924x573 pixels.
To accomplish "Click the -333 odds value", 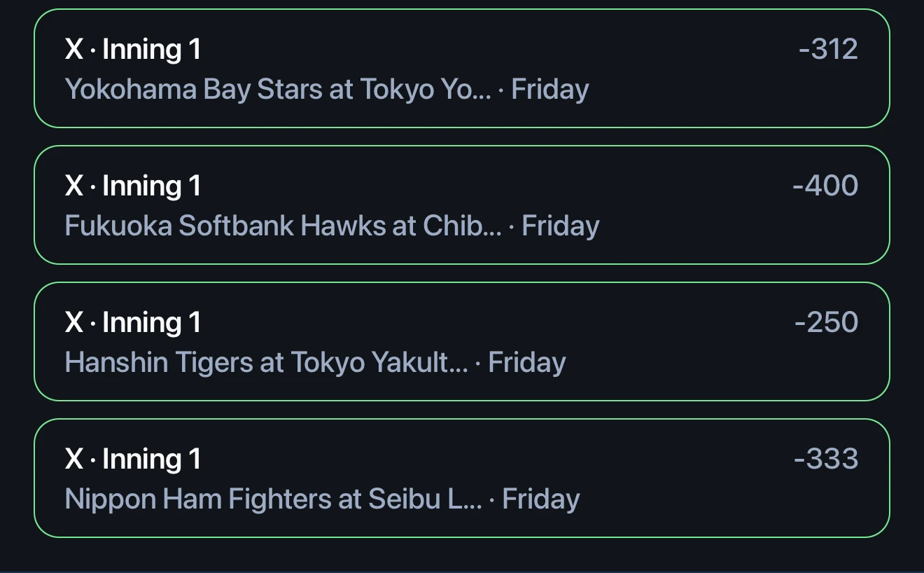I will click(x=826, y=459).
